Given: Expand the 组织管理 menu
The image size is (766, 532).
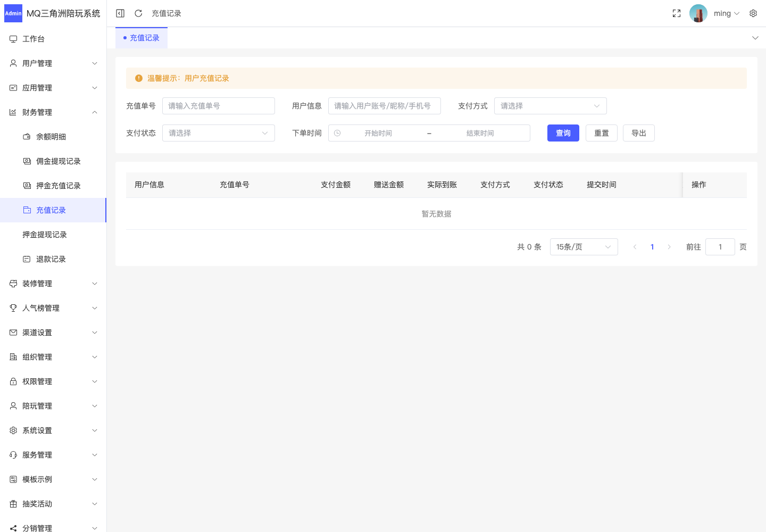Looking at the screenshot, I should [x=53, y=357].
